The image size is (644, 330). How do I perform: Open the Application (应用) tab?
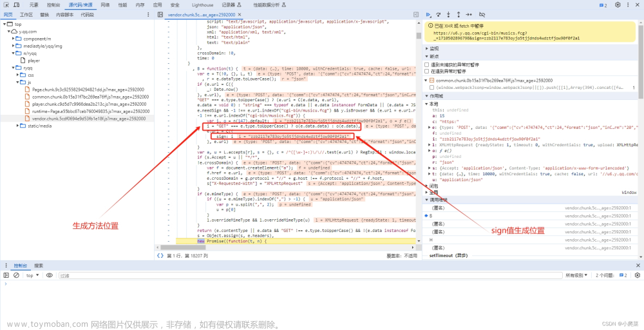click(157, 5)
